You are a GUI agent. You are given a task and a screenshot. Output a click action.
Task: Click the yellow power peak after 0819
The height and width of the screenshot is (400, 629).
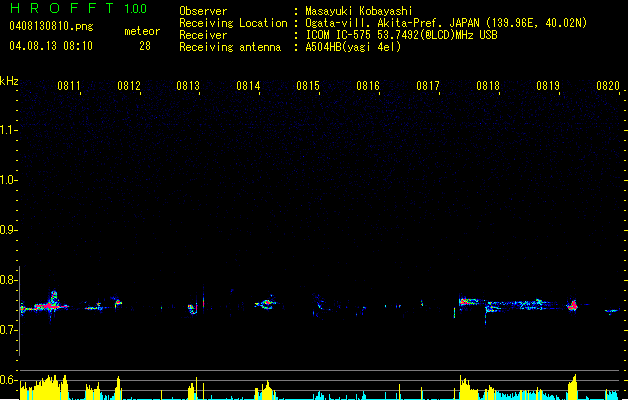coord(572,387)
